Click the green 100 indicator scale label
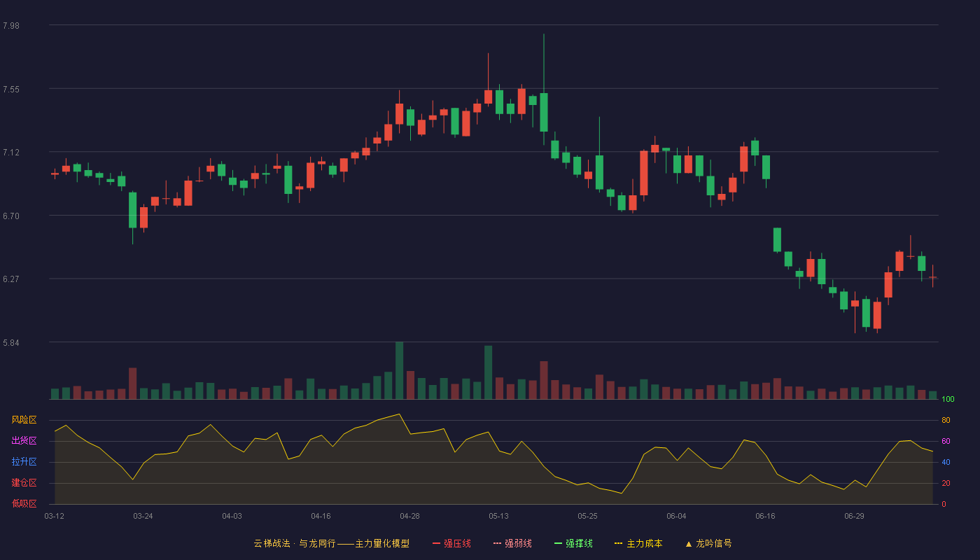 [x=948, y=400]
